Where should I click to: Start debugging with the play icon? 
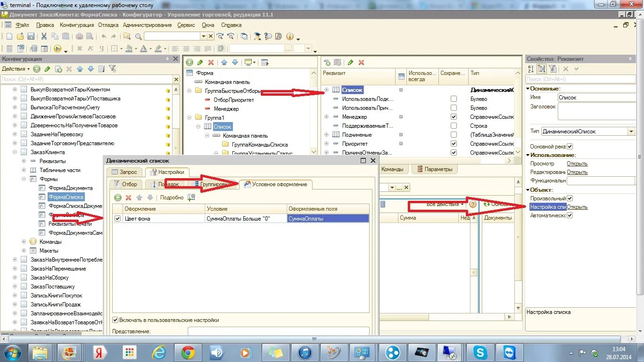coord(58,49)
